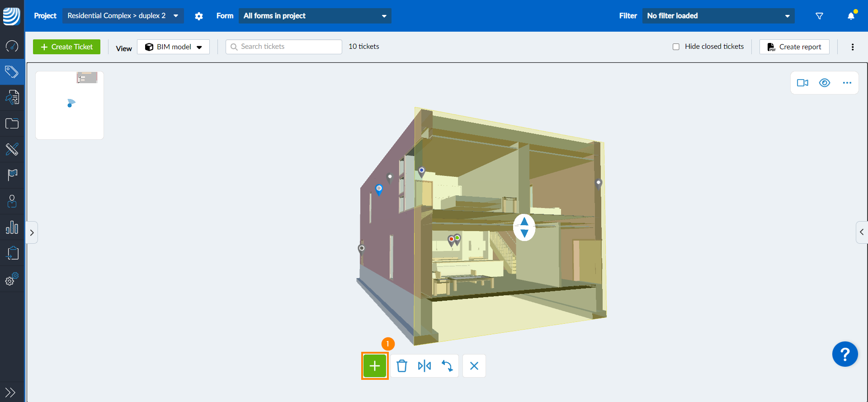Viewport: 868px width, 402px height.
Task: Reset section using the undo arrow icon
Action: [447, 366]
